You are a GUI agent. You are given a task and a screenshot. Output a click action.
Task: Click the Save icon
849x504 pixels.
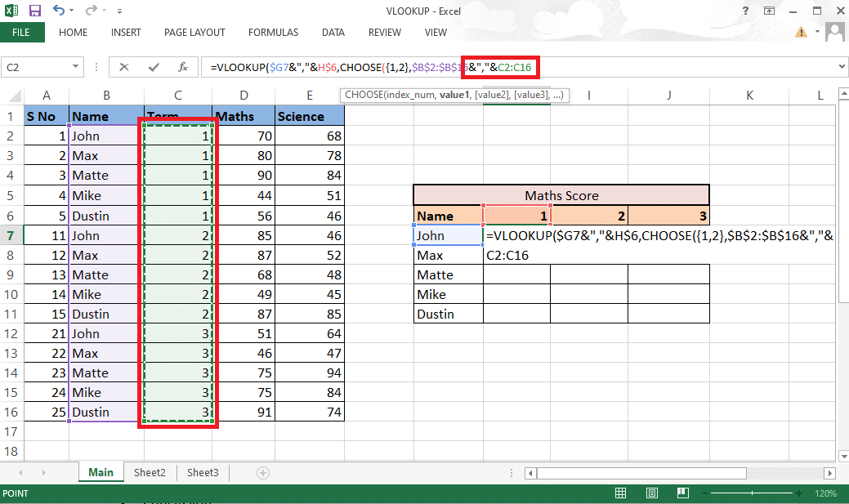pos(34,11)
